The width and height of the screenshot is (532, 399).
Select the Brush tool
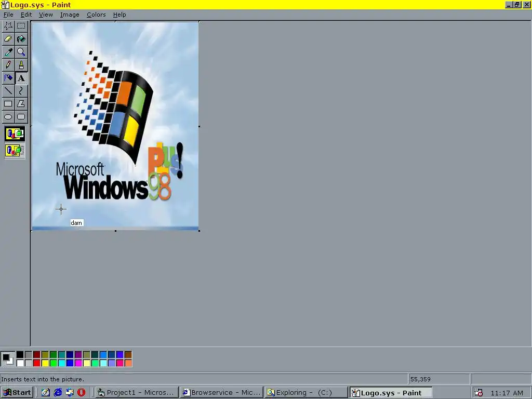tap(21, 65)
